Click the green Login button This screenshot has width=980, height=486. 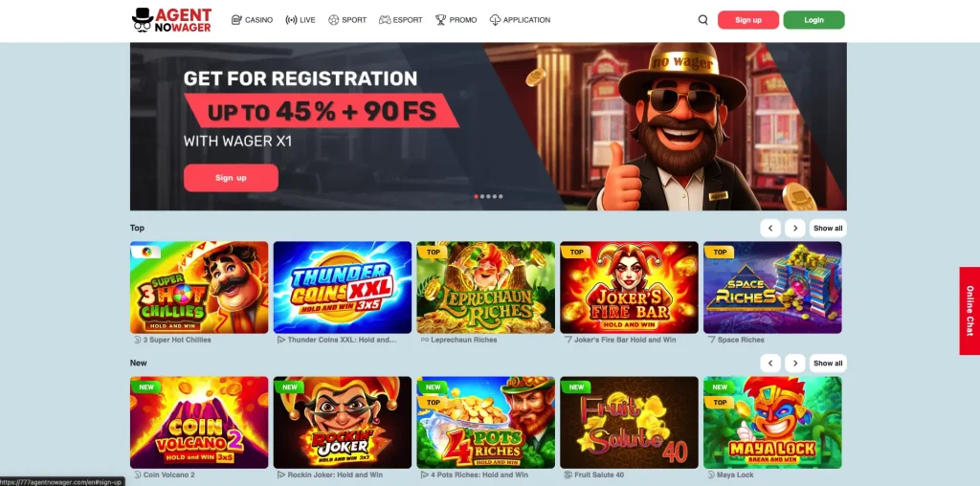[813, 20]
